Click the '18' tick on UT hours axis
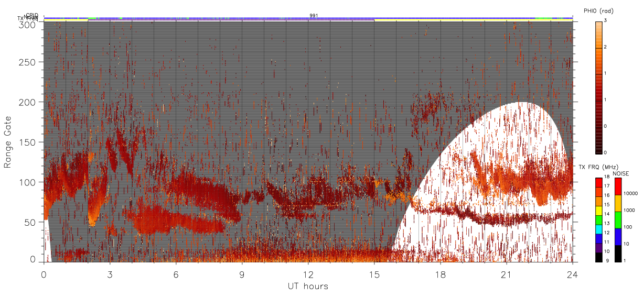 point(440,274)
